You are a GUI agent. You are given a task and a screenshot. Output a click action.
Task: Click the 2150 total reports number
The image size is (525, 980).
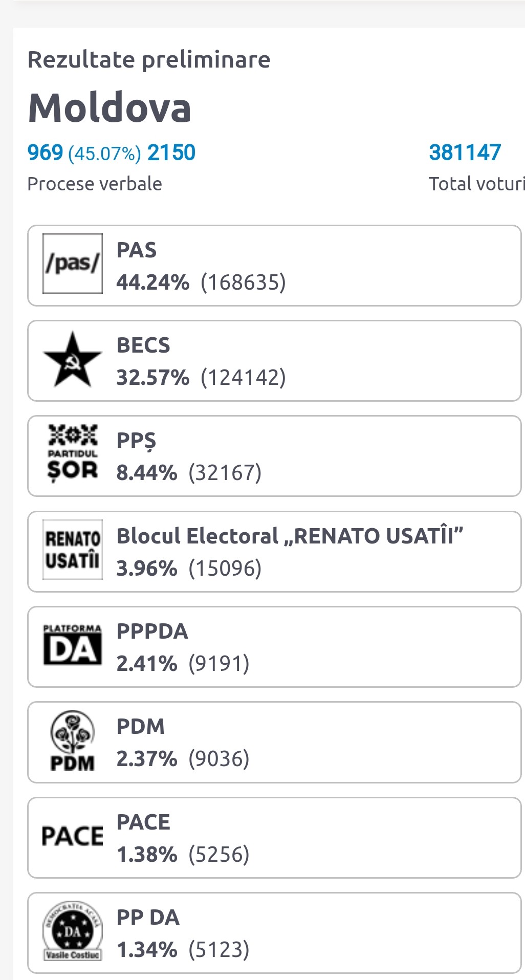[171, 153]
